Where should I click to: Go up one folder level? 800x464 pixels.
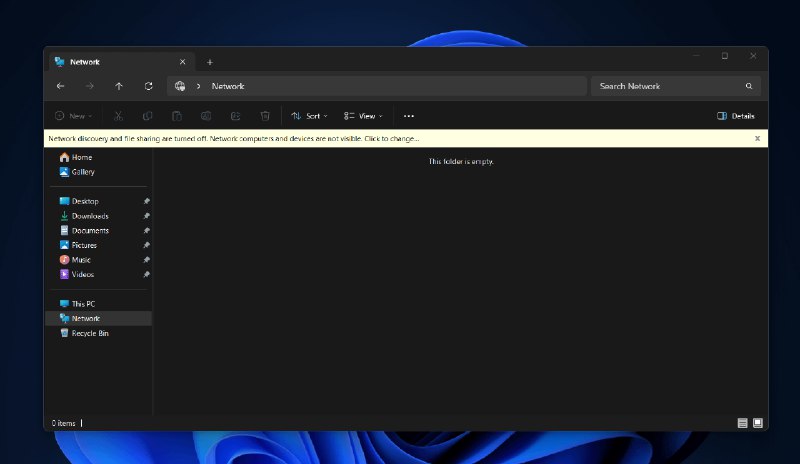(x=119, y=86)
